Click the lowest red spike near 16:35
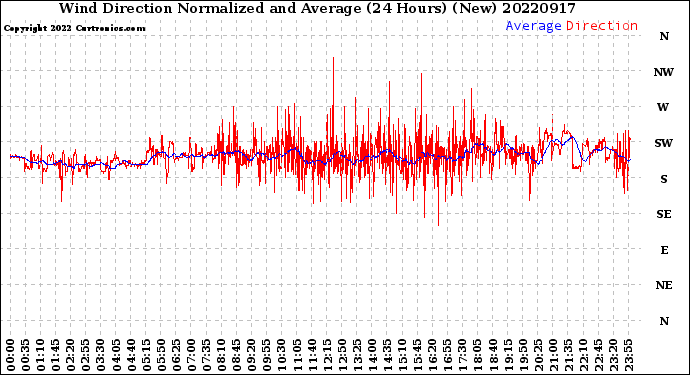Screen dimensions: 690x375 point(438,194)
